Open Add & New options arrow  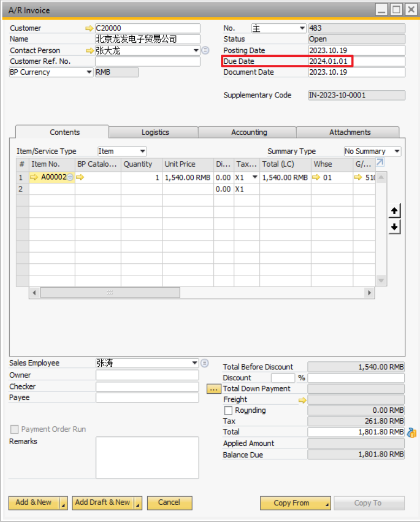coord(63,504)
